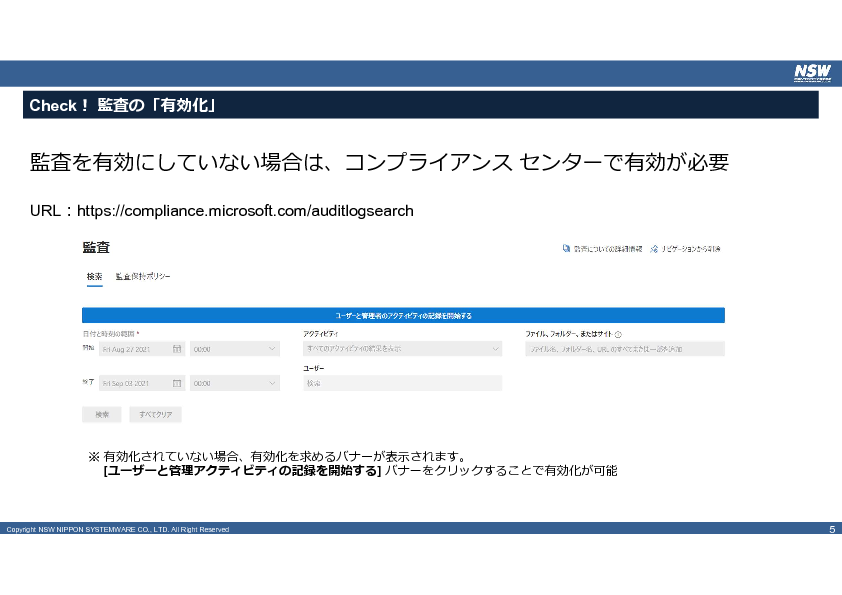Click the ユーザー search input field

[402, 383]
